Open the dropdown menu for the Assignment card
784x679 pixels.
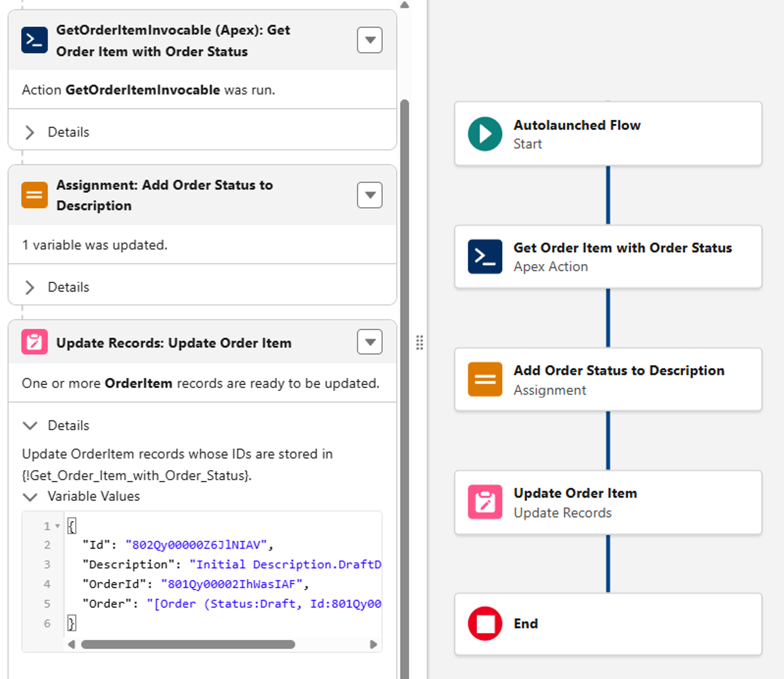pos(370,195)
